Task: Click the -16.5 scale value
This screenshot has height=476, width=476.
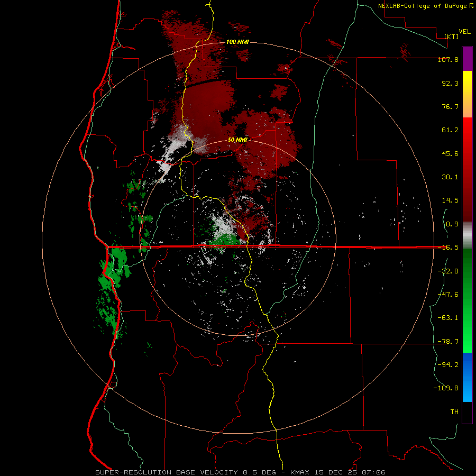Action: (448, 248)
